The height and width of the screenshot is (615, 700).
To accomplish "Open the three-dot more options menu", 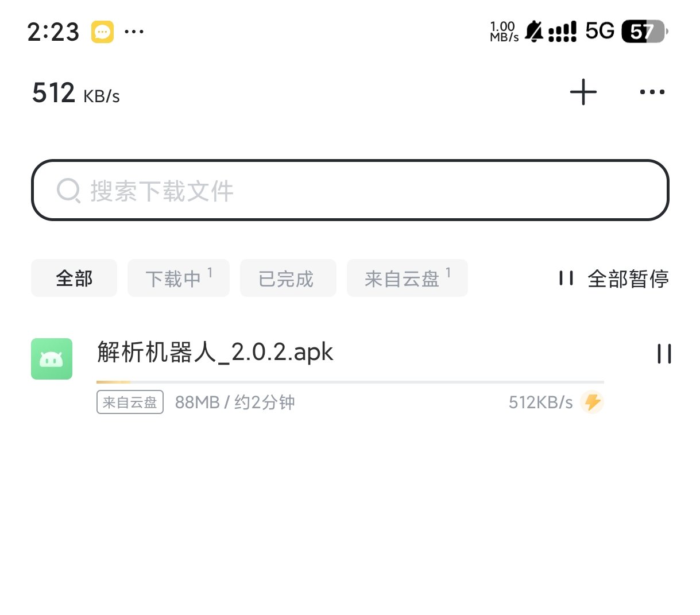I will pos(652,92).
